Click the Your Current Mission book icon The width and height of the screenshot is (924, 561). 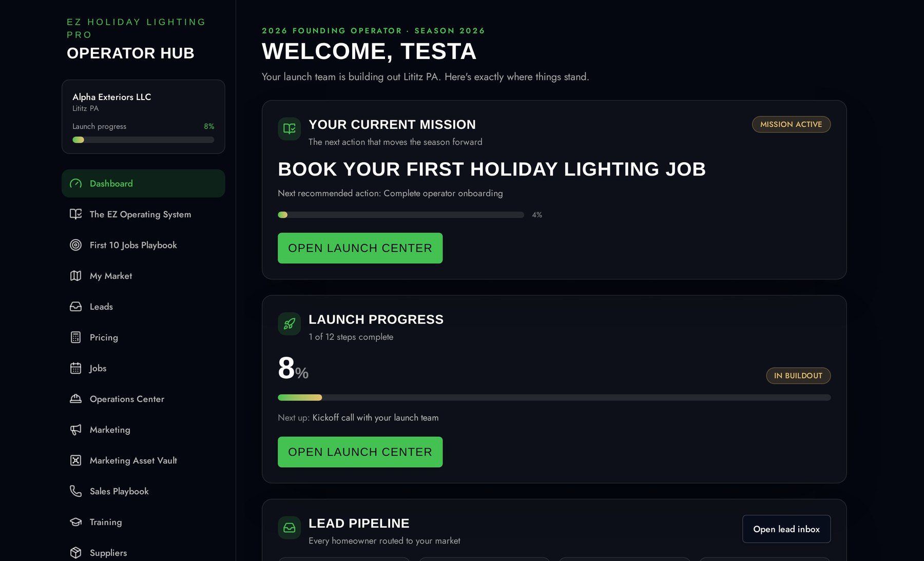point(290,129)
